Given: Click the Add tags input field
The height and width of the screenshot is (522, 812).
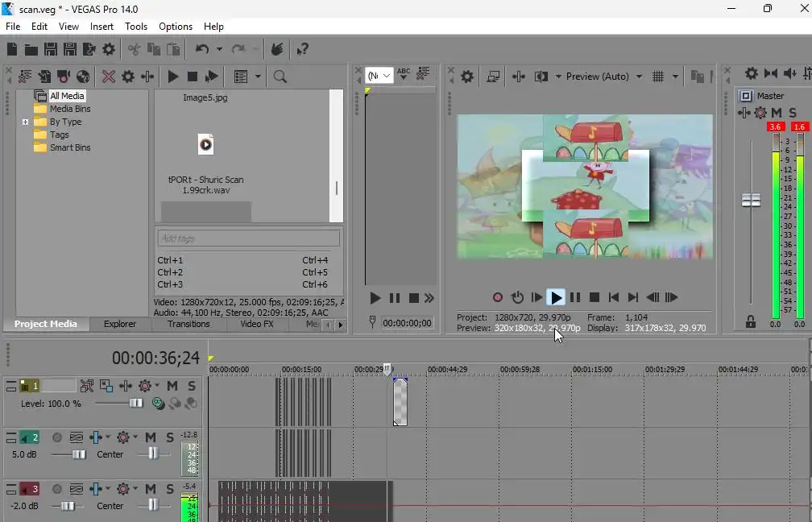Looking at the screenshot, I should click(249, 238).
